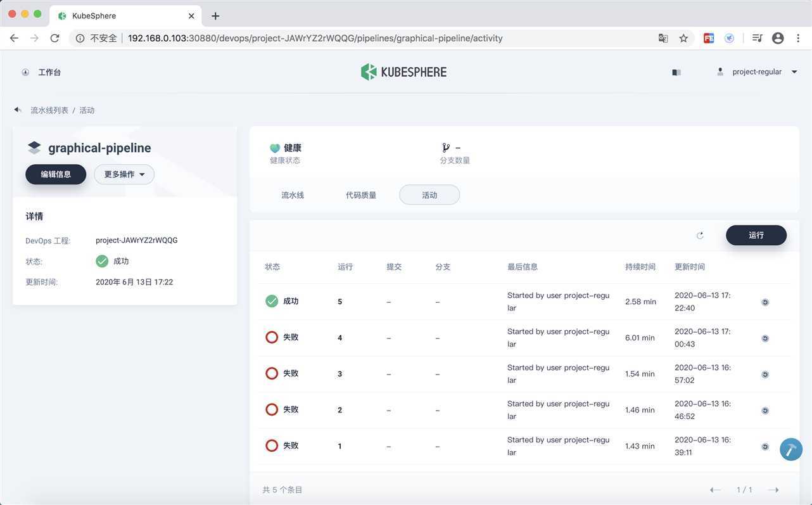This screenshot has width=812, height=505.
Task: Click the 2020年 6月 13日 17:22 update time
Action: pyautogui.click(x=134, y=282)
